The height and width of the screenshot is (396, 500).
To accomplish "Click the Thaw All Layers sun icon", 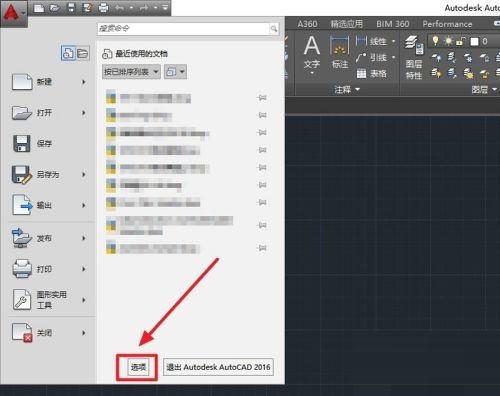I will click(468, 73).
